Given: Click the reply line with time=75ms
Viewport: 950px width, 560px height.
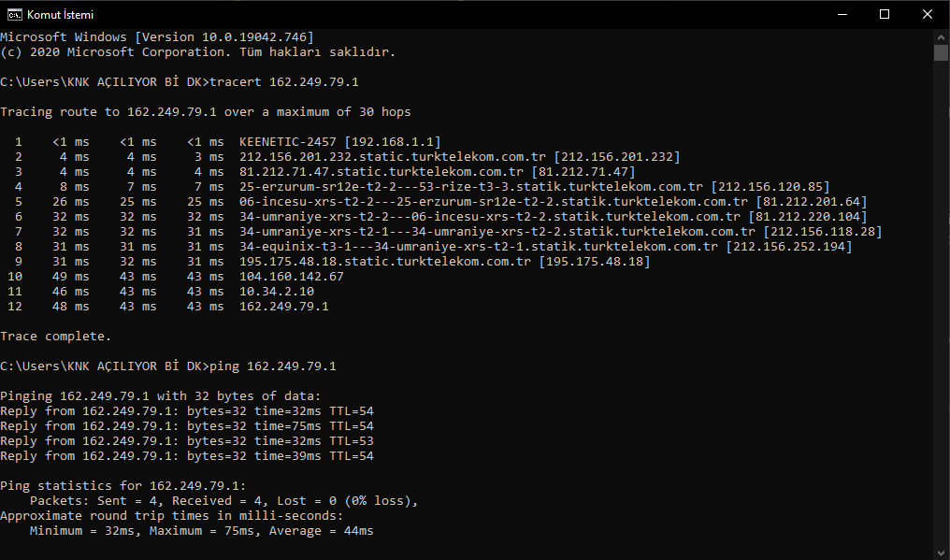Looking at the screenshot, I should [x=187, y=426].
